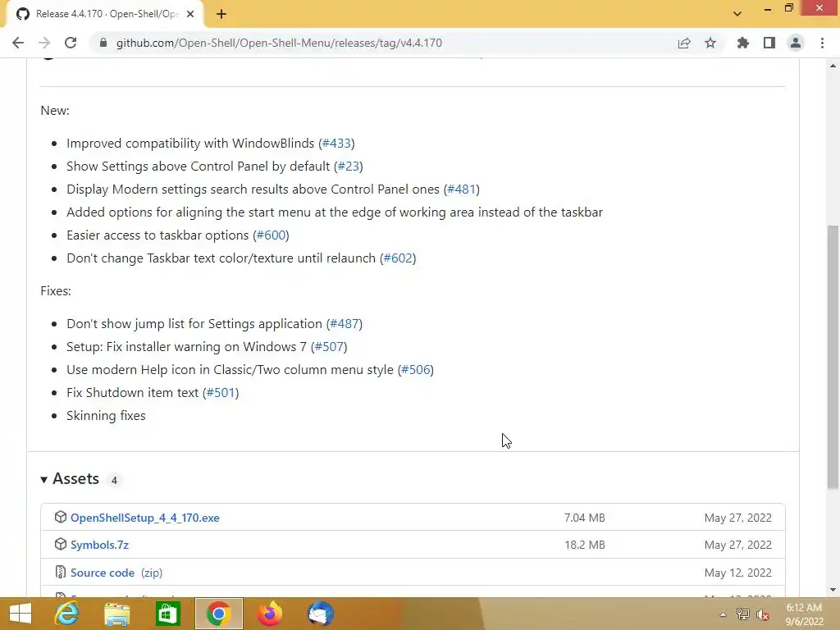Download Symbols.7z asset
840x630 pixels.
click(x=99, y=545)
